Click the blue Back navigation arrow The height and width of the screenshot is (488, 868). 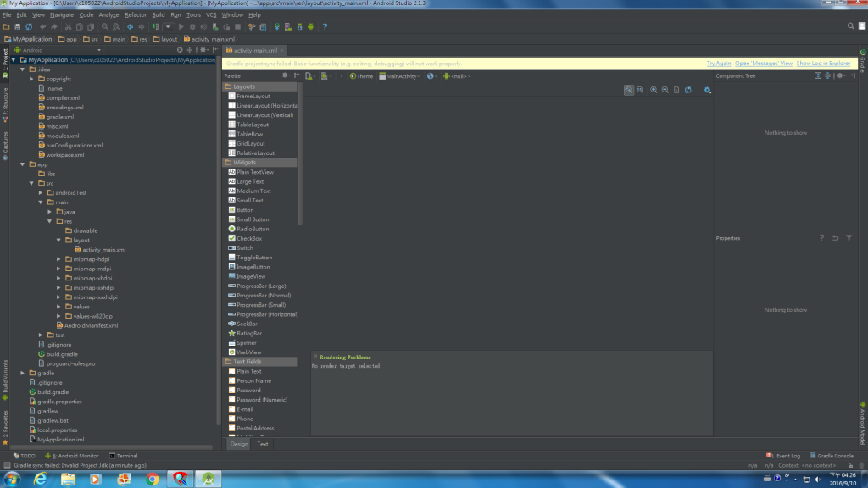click(130, 26)
